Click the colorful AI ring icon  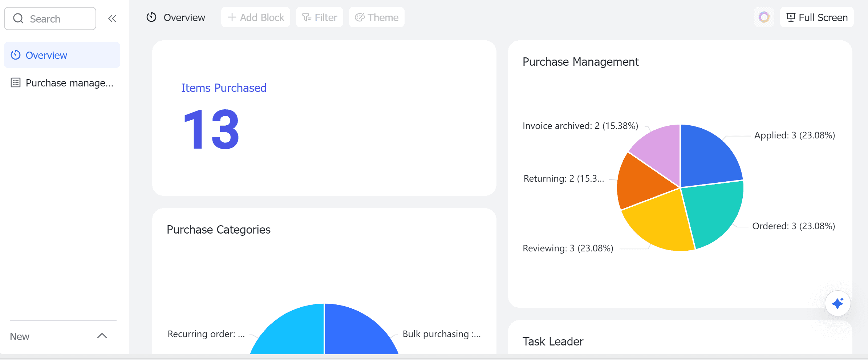click(764, 17)
